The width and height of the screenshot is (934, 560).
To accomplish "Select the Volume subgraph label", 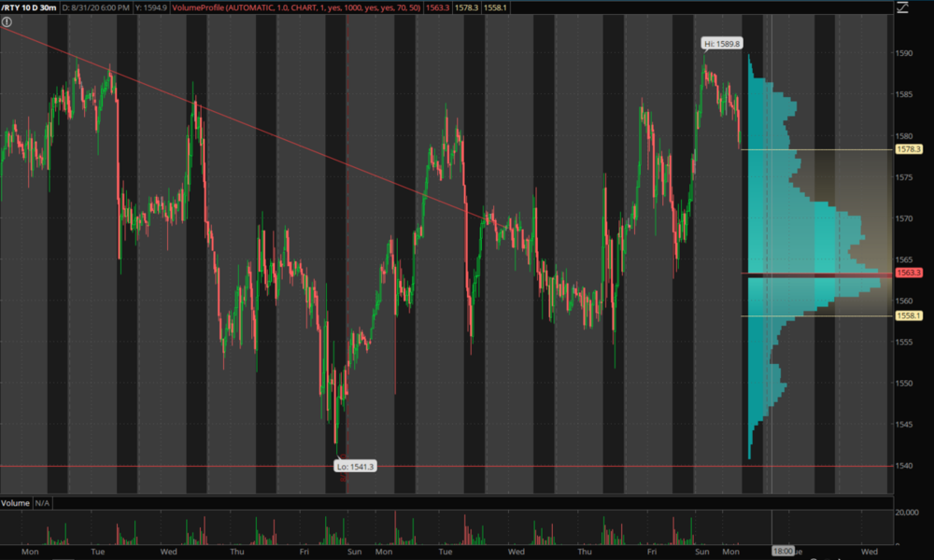I will [x=16, y=503].
